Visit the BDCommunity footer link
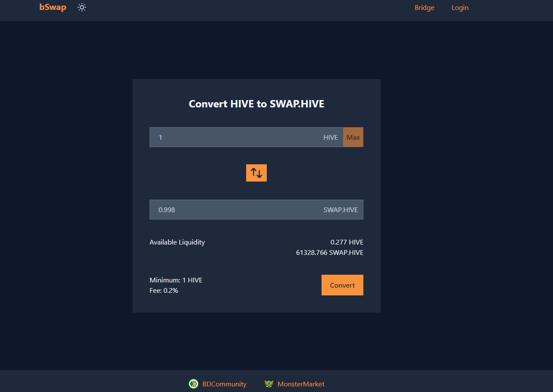The height and width of the screenshot is (392, 553). pos(224,384)
